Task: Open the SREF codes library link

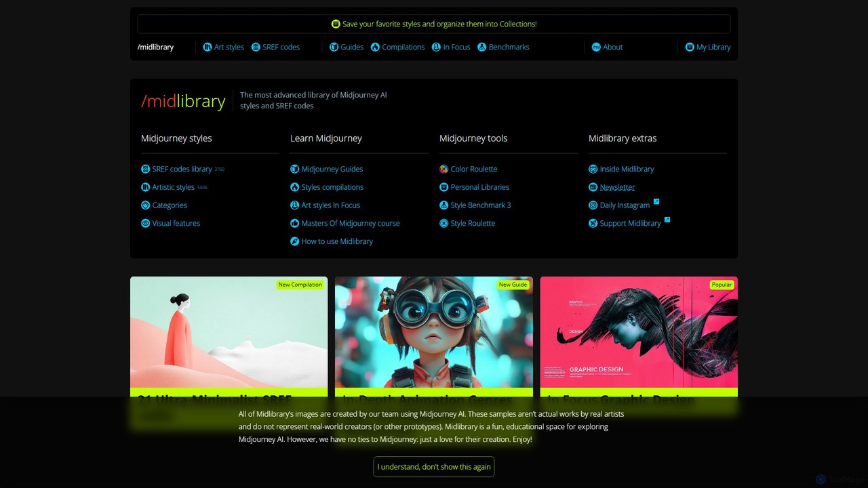Action: (x=182, y=169)
